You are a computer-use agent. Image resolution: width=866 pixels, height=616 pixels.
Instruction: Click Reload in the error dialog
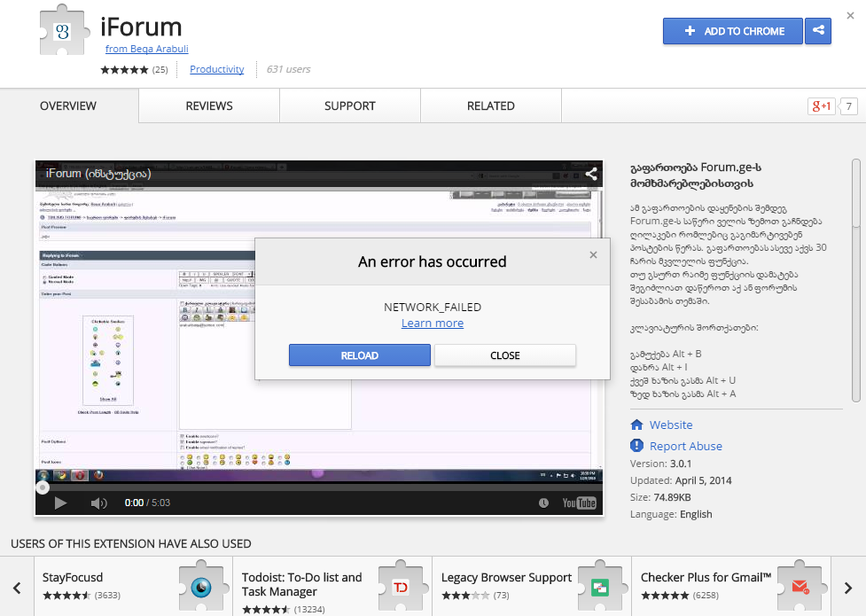(360, 355)
